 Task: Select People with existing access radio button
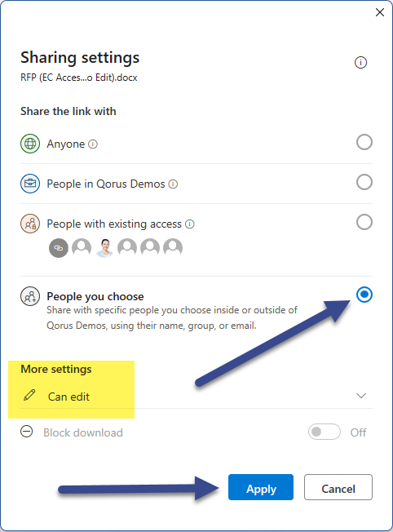coord(364,222)
